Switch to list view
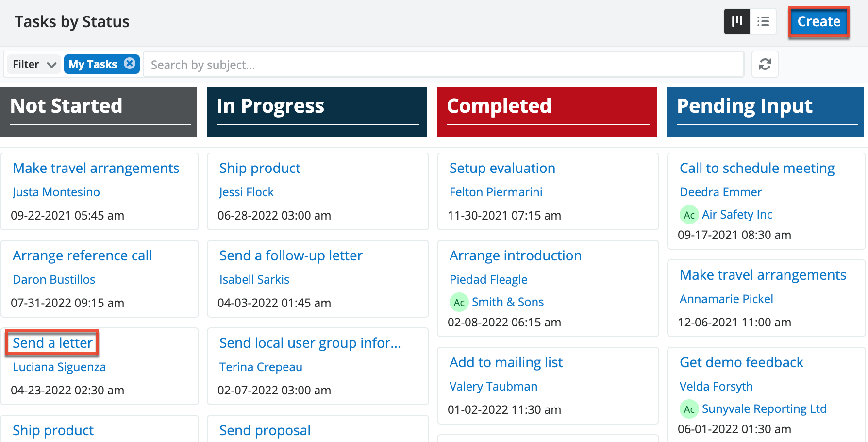 pyautogui.click(x=763, y=21)
